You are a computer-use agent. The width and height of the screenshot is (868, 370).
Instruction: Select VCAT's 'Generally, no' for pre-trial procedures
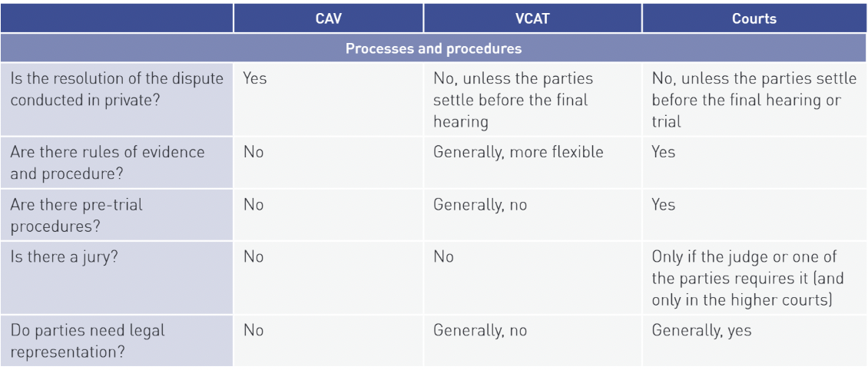pos(480,205)
